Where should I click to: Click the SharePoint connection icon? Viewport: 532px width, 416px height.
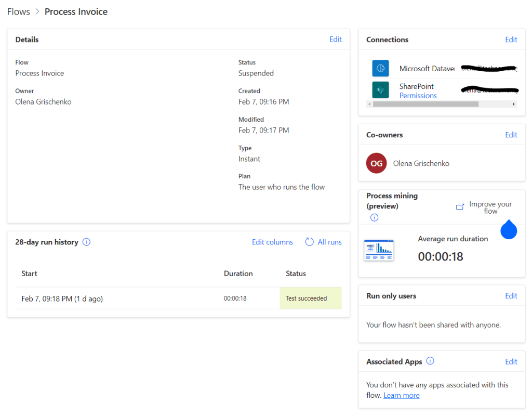(x=380, y=90)
